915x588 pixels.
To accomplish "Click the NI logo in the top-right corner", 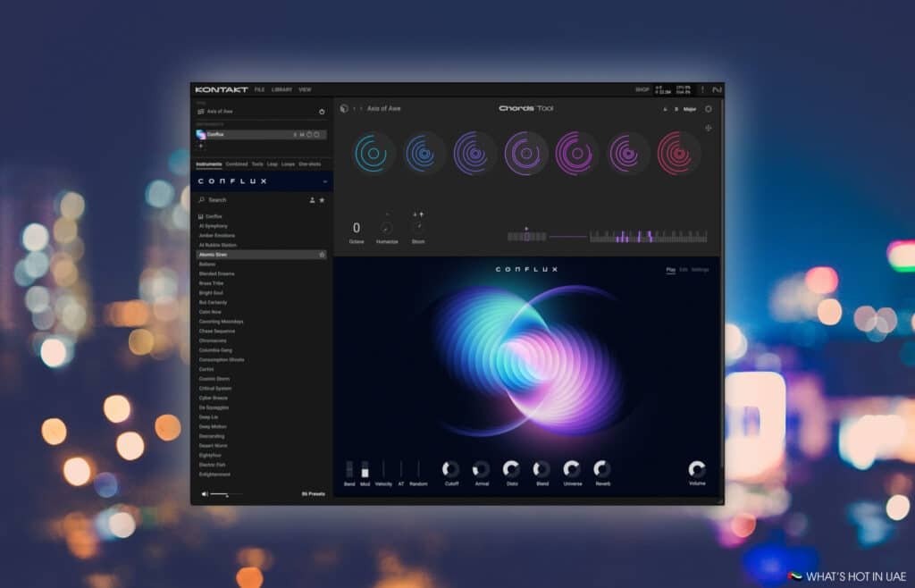I will 718,89.
